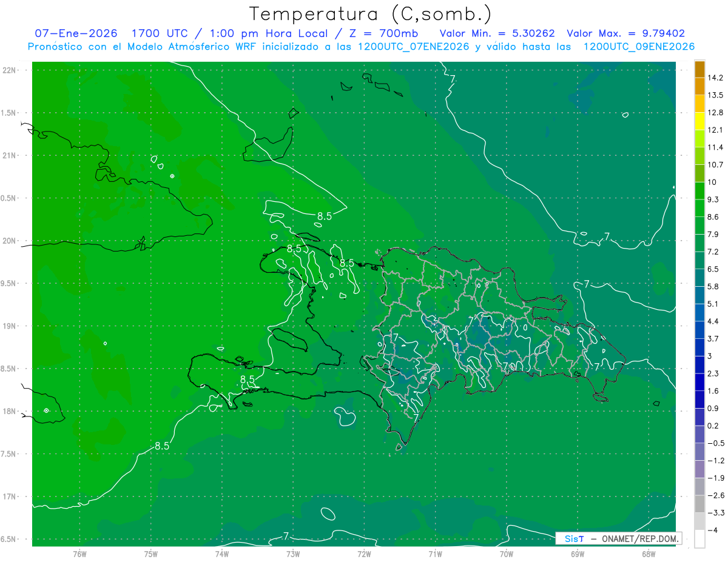Click the 17N latitude label
The height and width of the screenshot is (562, 728).
[9, 497]
